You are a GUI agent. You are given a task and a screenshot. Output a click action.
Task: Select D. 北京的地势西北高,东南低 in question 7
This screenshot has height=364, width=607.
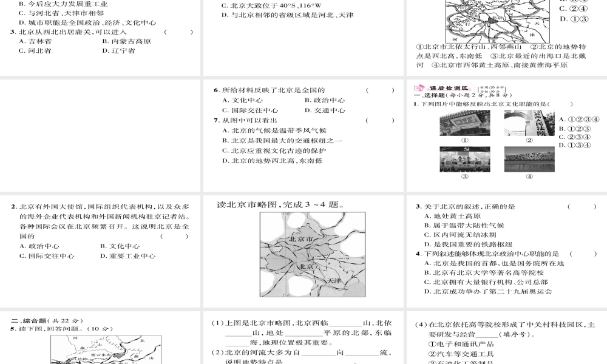coord(272,161)
